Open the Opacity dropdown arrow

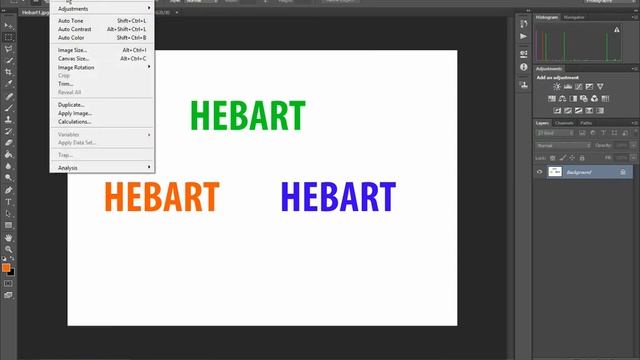pos(633,146)
